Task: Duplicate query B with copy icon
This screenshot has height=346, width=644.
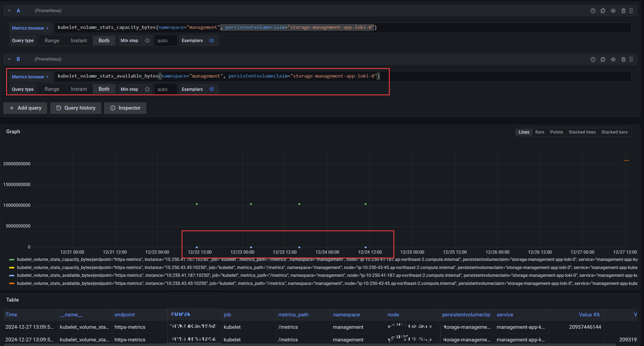Action: (603, 60)
